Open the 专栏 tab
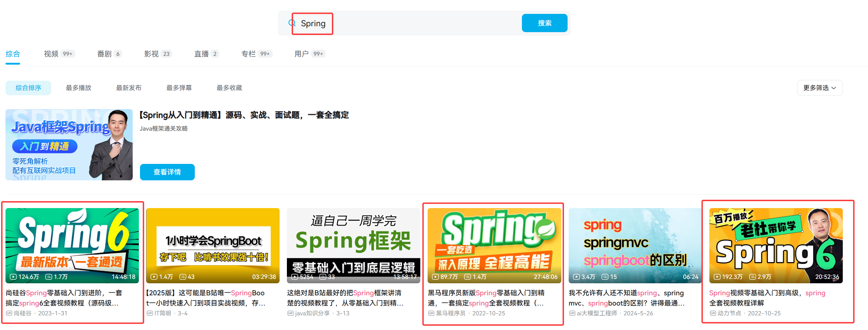 click(x=257, y=54)
